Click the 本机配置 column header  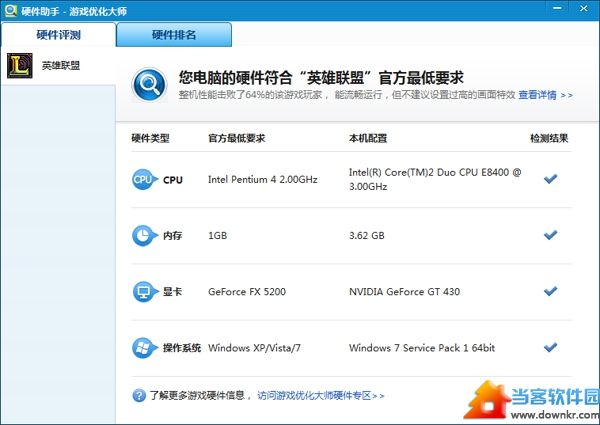pyautogui.click(x=368, y=138)
